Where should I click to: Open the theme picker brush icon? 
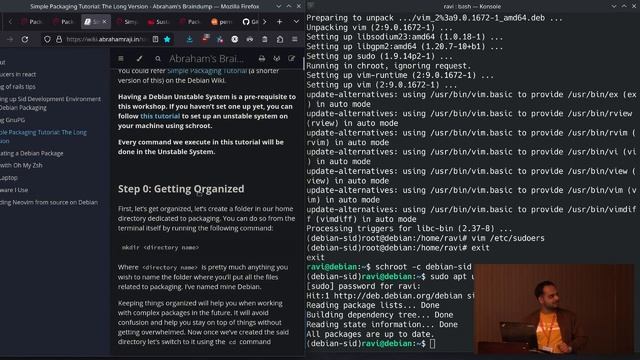139,59
